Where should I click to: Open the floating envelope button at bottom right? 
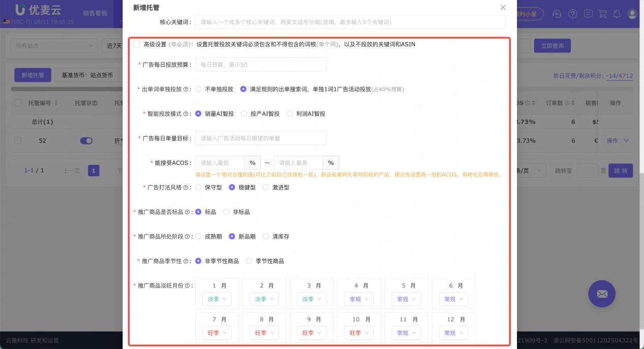[x=602, y=294]
